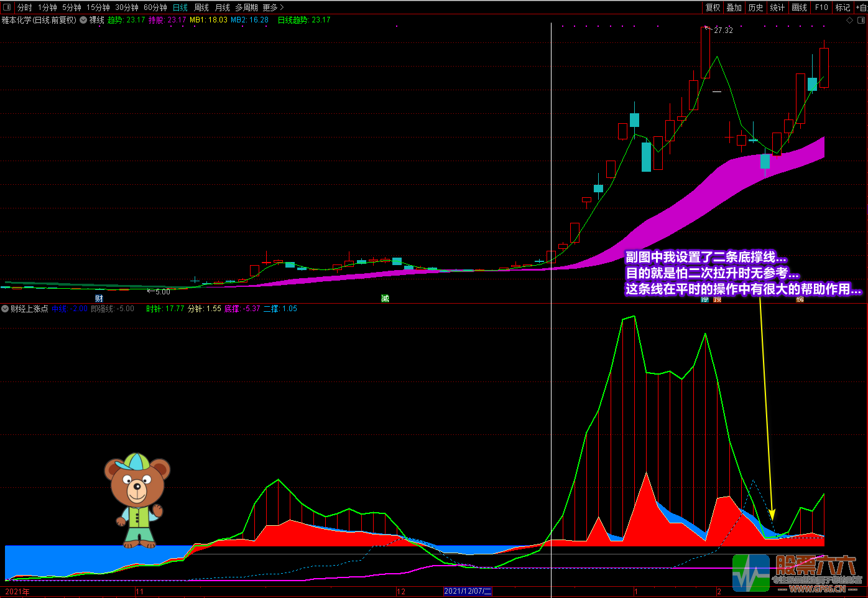Switch to the 周线 period tab
The image size is (868, 598).
(201, 7)
